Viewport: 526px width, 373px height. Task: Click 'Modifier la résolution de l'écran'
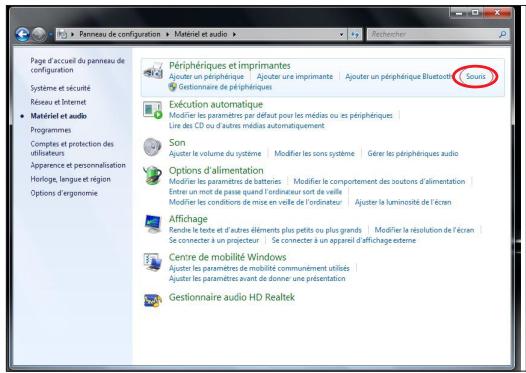pyautogui.click(x=424, y=230)
